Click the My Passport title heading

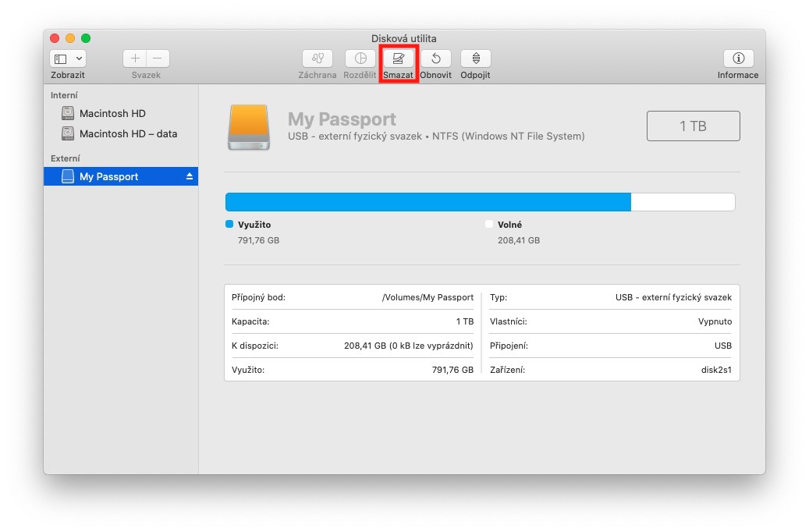click(342, 119)
